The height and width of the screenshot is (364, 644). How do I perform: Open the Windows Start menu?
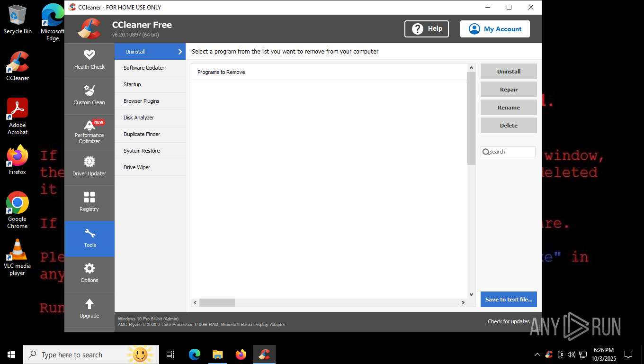11,355
